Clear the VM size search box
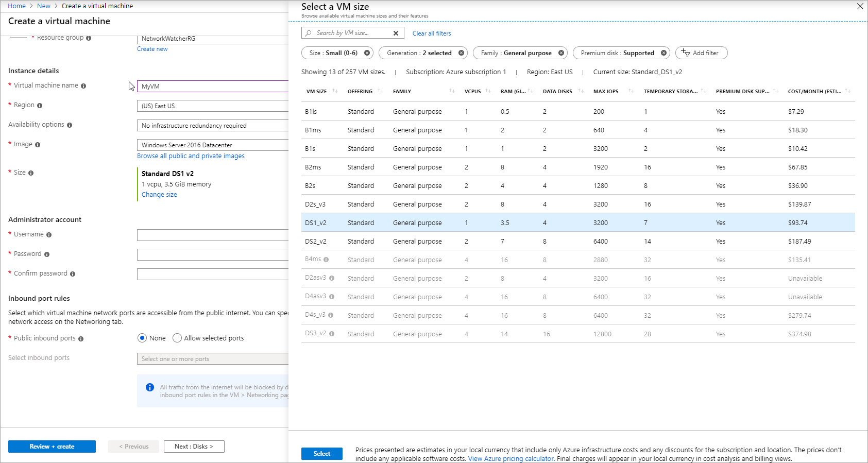Image resolution: width=868 pixels, height=463 pixels. point(396,33)
